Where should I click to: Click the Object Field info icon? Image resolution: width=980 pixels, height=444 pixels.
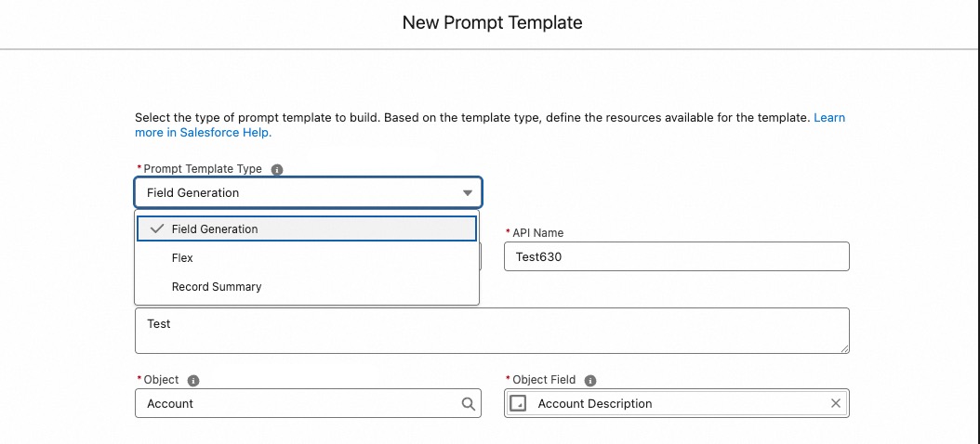tap(590, 380)
